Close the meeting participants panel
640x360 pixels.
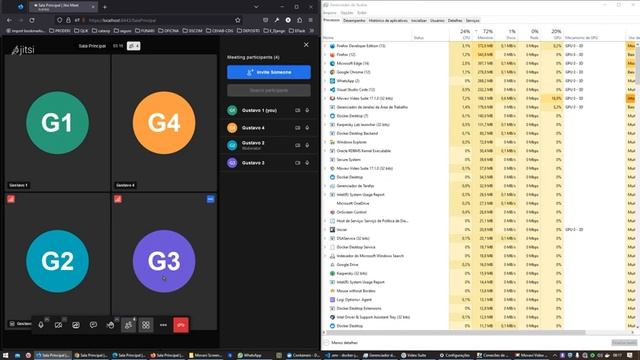306,44
